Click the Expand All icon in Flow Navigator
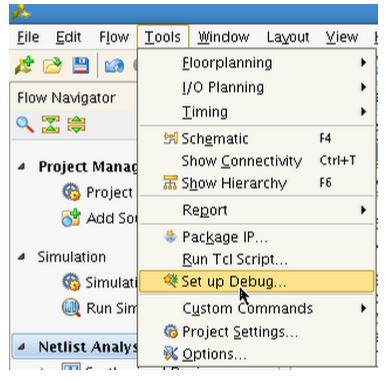Screen dimensions: 390x382 (76, 125)
